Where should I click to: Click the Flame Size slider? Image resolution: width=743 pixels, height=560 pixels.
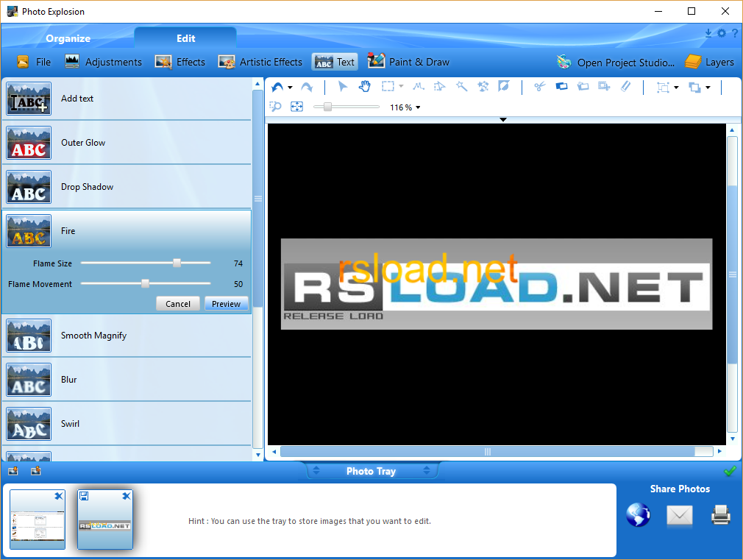[146, 263]
